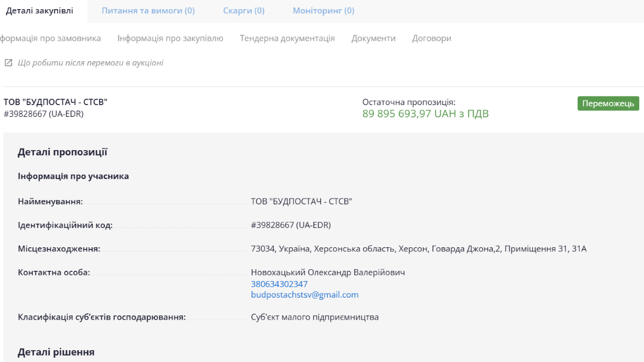The width and height of the screenshot is (644, 362).
Task: Select the Моніторинг (0) tab
Action: (323, 11)
